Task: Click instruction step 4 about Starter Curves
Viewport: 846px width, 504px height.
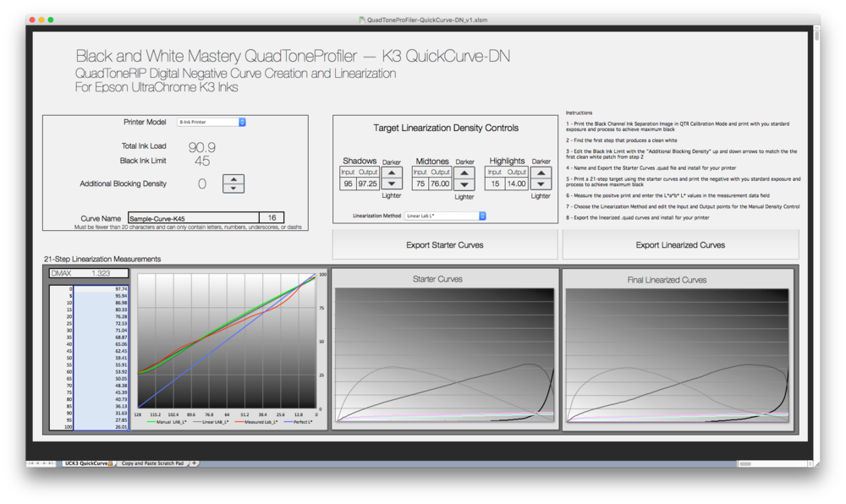Action: click(x=651, y=167)
